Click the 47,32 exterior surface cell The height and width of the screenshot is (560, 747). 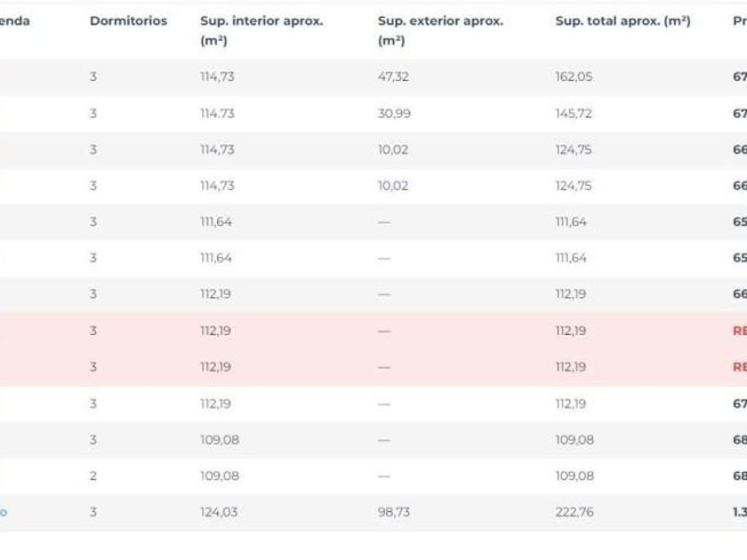[393, 76]
